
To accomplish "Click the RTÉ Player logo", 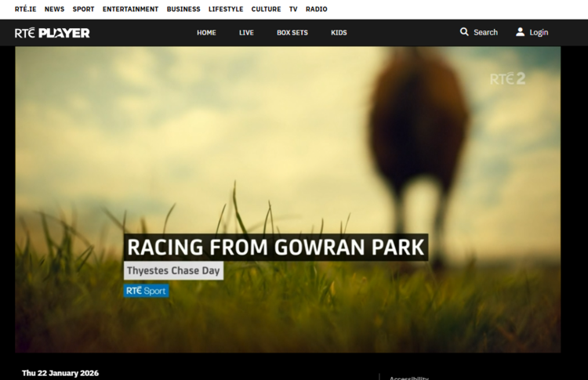I will pyautogui.click(x=52, y=33).
